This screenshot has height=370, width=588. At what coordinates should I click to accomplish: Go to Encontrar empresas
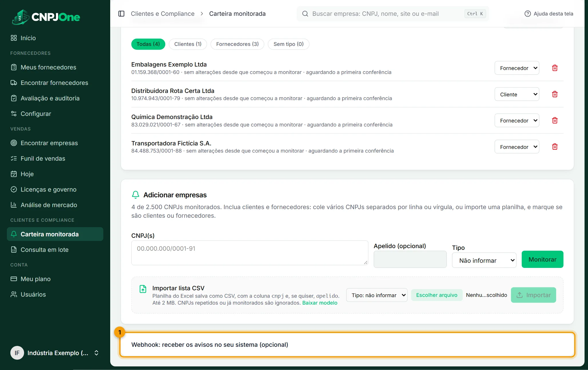click(55, 143)
